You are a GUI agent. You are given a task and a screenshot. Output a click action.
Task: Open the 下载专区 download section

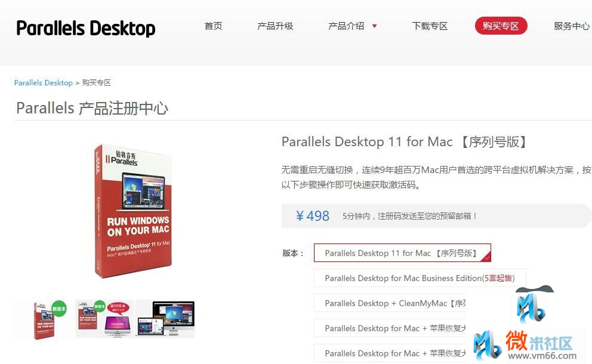pyautogui.click(x=430, y=26)
